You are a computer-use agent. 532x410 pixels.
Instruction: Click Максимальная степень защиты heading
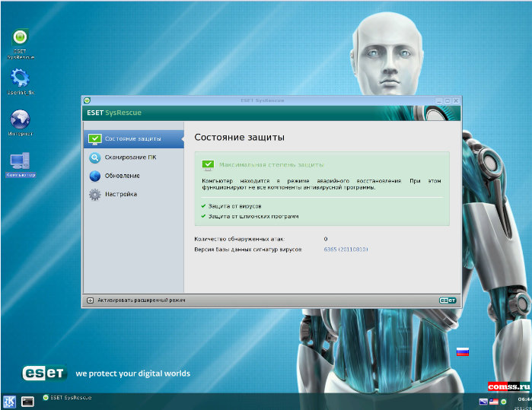coord(272,165)
